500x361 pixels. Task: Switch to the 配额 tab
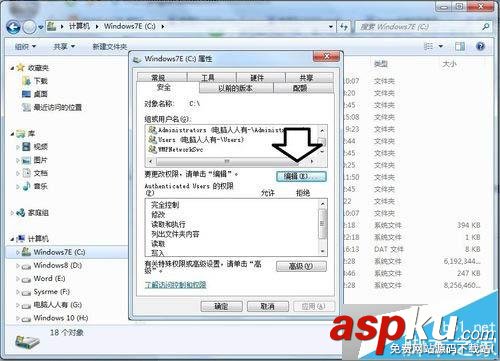[303, 88]
